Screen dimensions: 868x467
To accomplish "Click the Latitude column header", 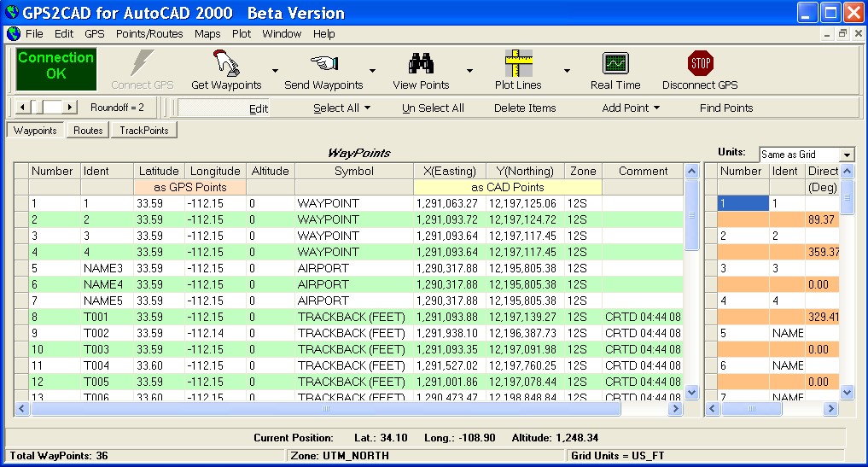I will [x=159, y=171].
